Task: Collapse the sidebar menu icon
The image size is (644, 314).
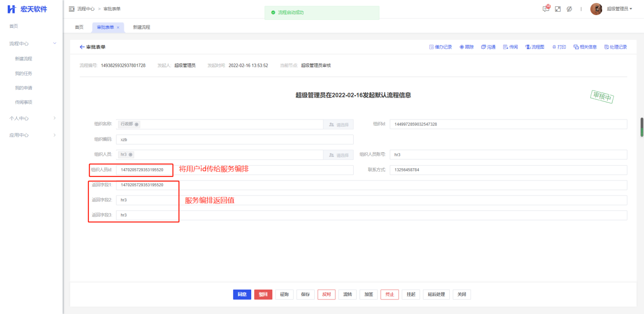Action: [72, 9]
